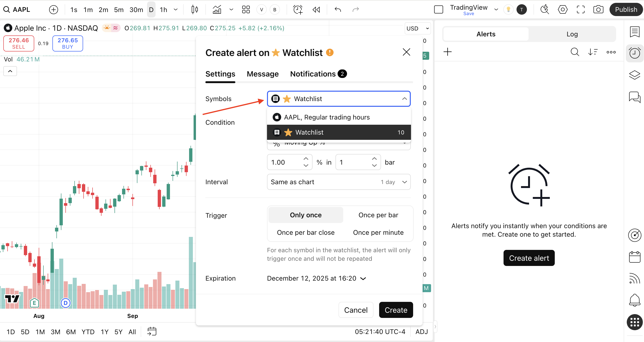Open the Indicators chart icon
The height and width of the screenshot is (342, 644).
point(217,9)
